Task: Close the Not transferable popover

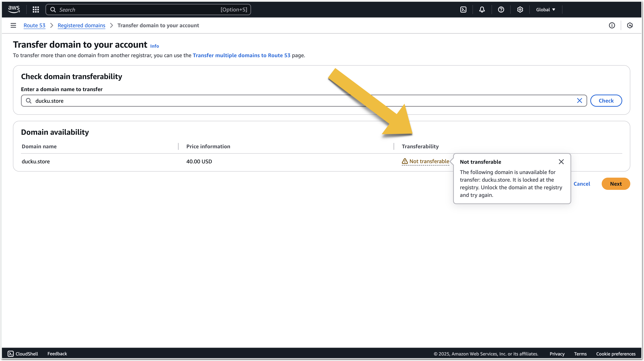Action: coord(561,162)
